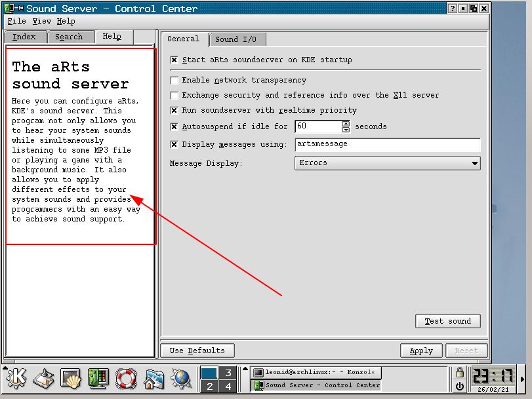The height and width of the screenshot is (399, 532).
Task: Open the KDE K menu
Action: (16, 378)
